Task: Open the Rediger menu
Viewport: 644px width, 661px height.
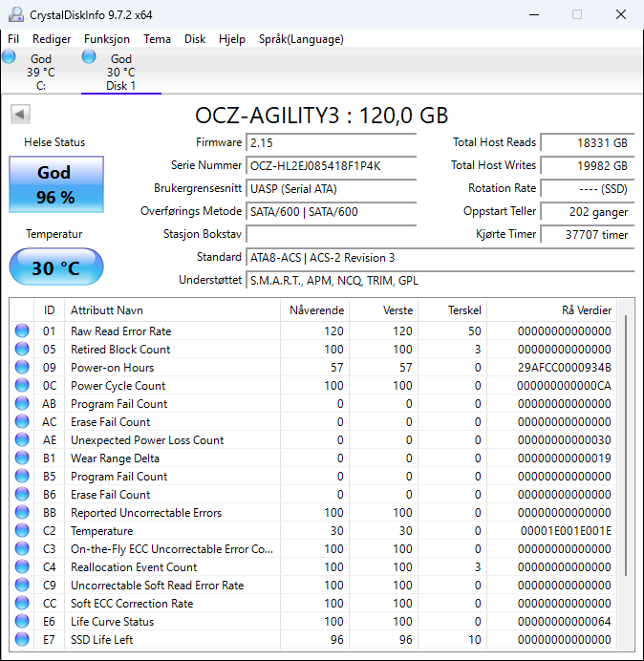Action: [x=52, y=39]
